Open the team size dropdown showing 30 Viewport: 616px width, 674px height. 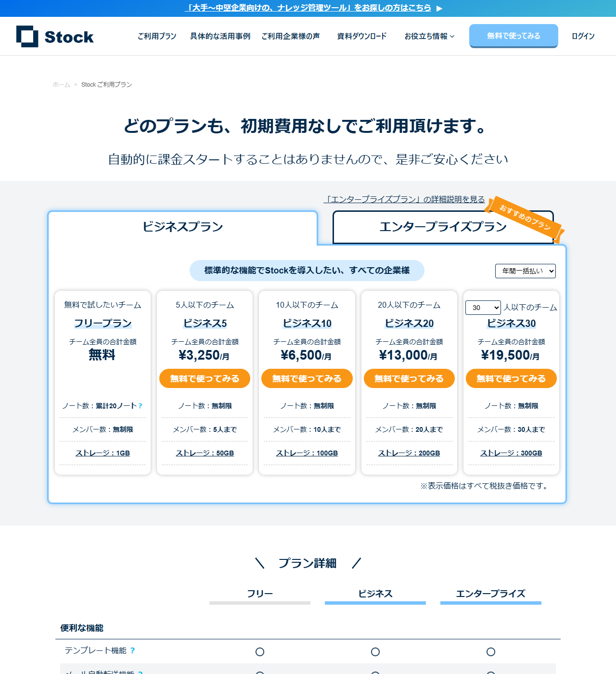tap(483, 308)
